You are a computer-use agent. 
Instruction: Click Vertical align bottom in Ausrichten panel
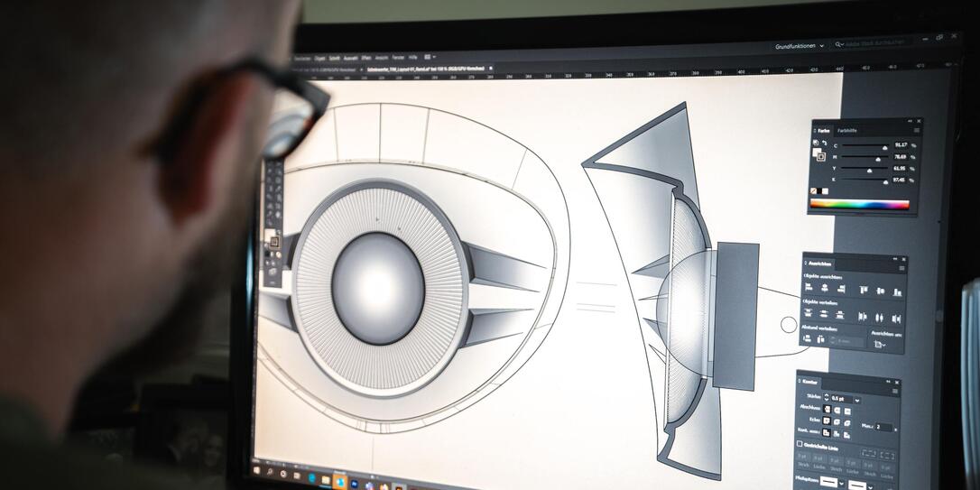tap(897, 292)
